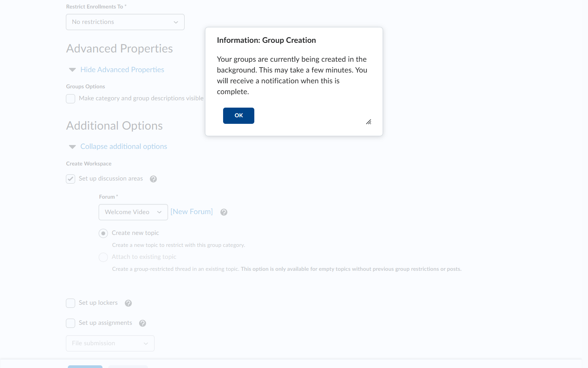Collapse the Hide Advanced Properties triangle arrow
Viewport: 588px width, 368px height.
pos(72,70)
